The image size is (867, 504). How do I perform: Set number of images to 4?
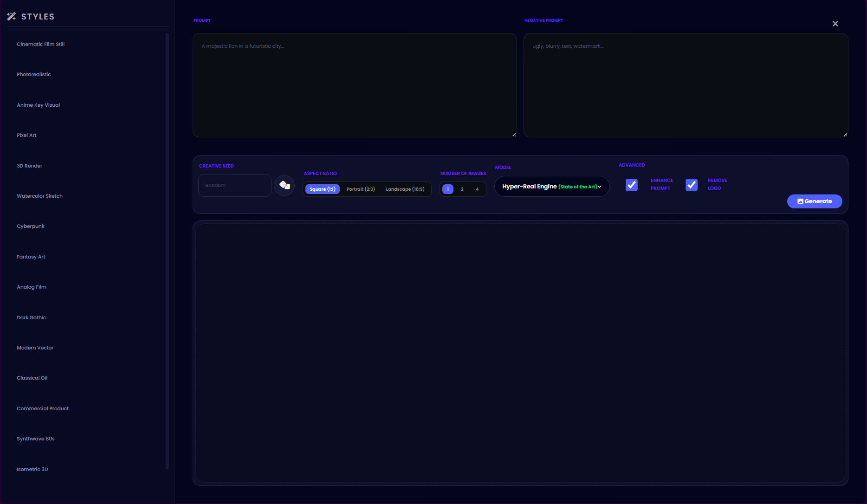(x=477, y=189)
